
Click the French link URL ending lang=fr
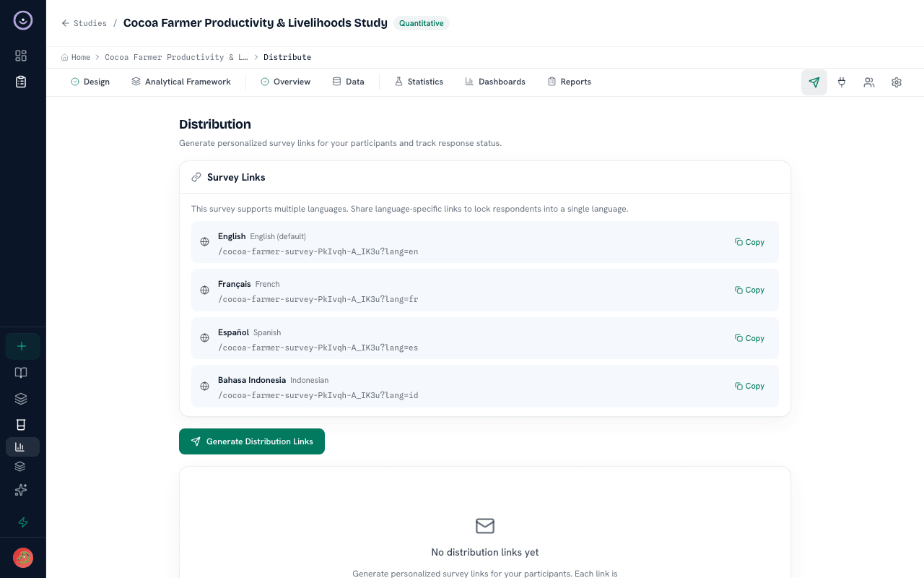[x=318, y=300]
